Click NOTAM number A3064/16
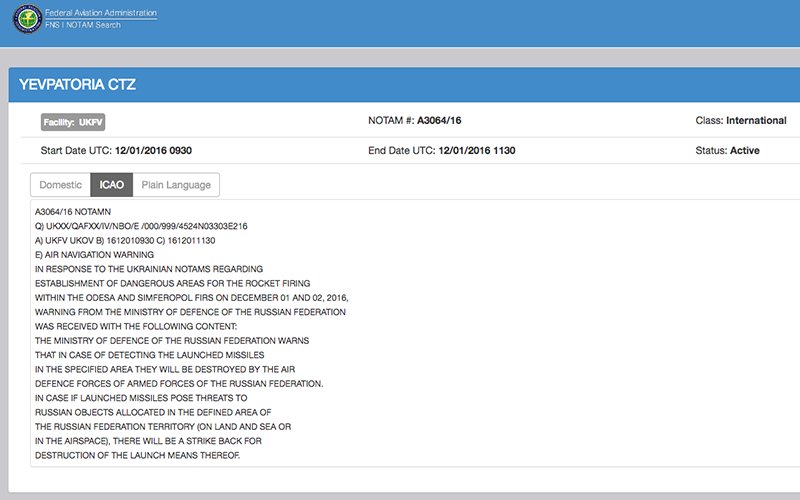Screen dimensions: 800x500 pyautogui.click(x=439, y=120)
